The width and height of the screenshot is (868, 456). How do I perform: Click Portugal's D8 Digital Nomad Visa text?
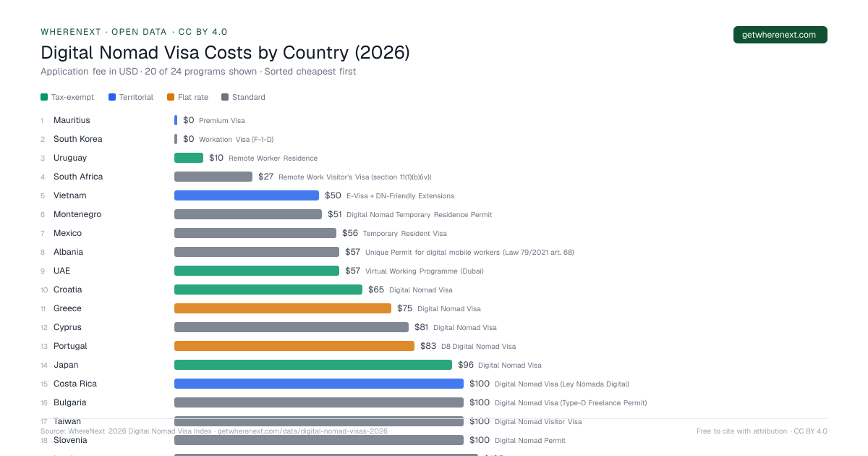click(479, 346)
